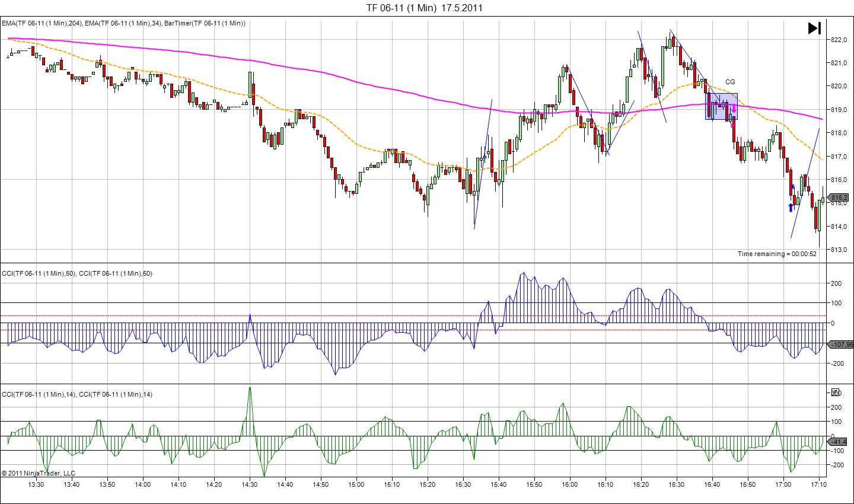Screen dimensions: 854x504
Task: Click the 822,0 price axis label
Action: [x=838, y=40]
